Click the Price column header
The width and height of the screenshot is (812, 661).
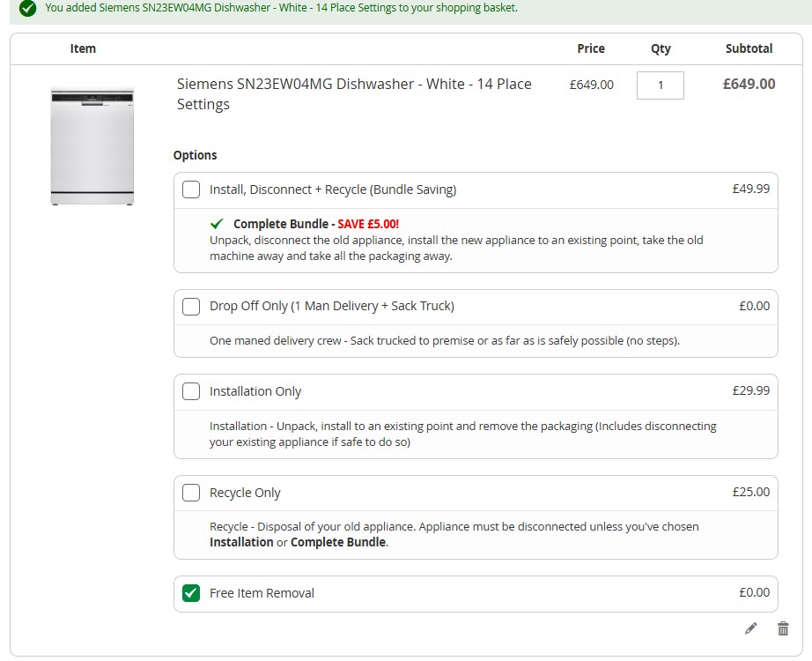coord(590,48)
